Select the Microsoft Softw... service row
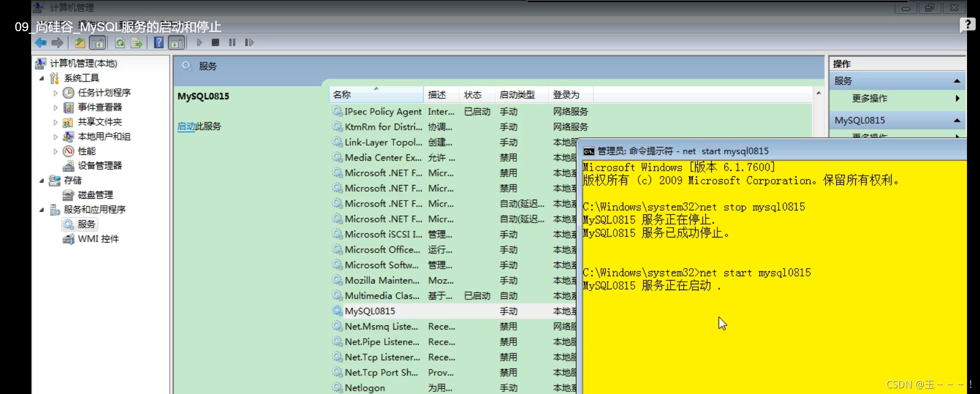 [x=453, y=265]
